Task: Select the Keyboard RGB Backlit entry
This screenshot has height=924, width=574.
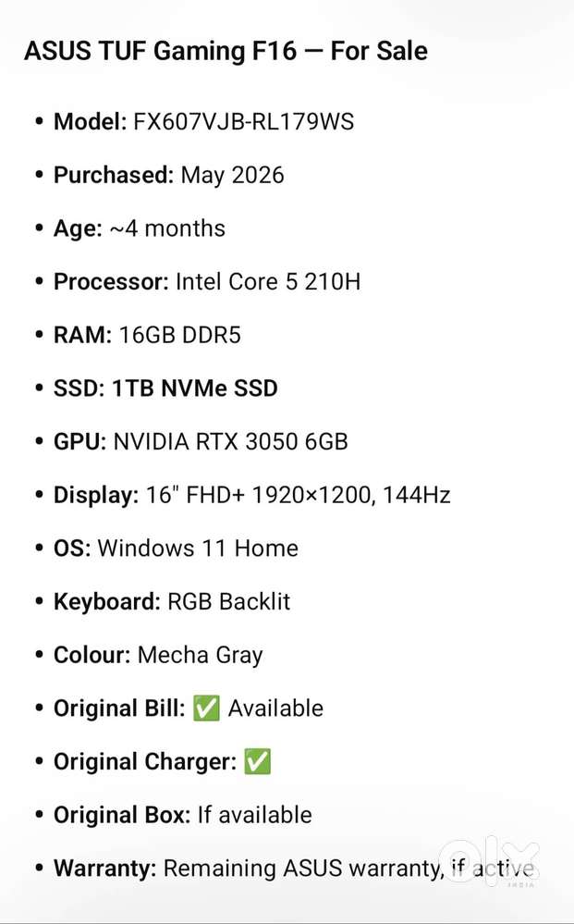Action: (x=172, y=601)
